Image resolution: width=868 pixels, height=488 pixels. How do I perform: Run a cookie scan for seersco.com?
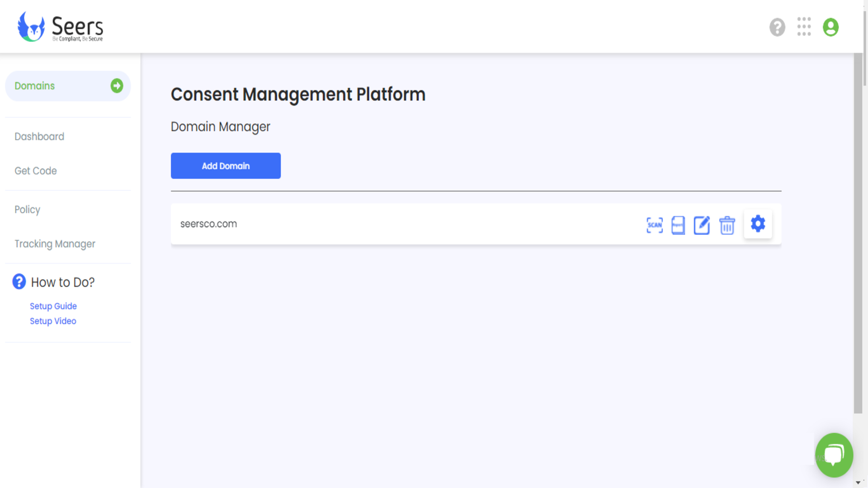[x=654, y=224]
